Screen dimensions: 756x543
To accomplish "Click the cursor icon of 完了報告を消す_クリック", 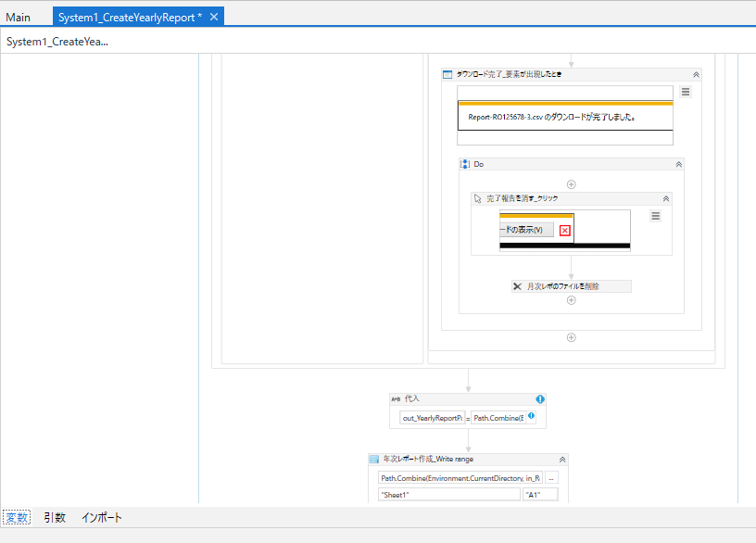I will 477,198.
